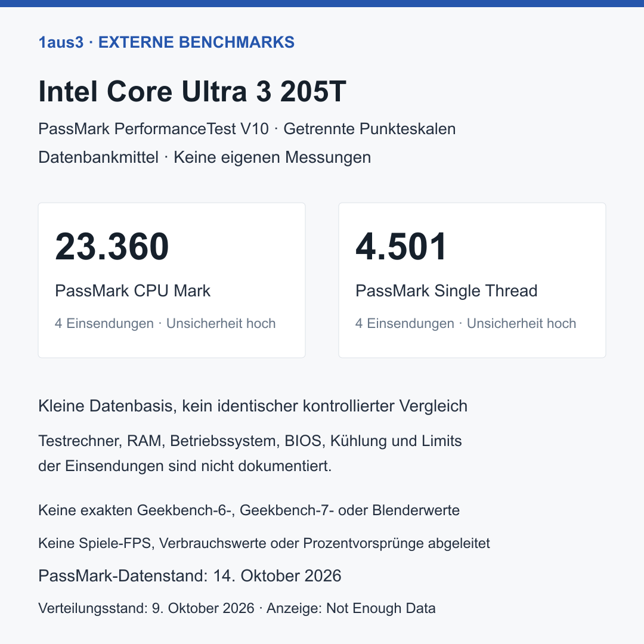Click 'Keine exakten Geekbench-6-, Geekbench-7-' line
Image resolution: width=644 pixels, height=644 pixels.
[x=249, y=510]
